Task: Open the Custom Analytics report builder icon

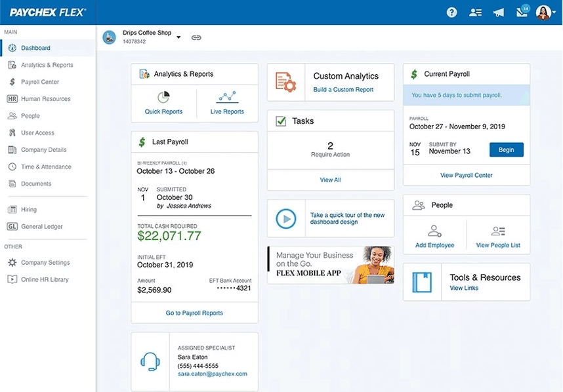Action: [285, 81]
